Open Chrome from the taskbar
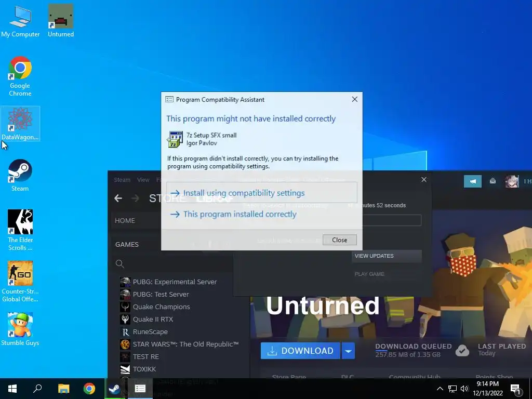 pyautogui.click(x=89, y=389)
